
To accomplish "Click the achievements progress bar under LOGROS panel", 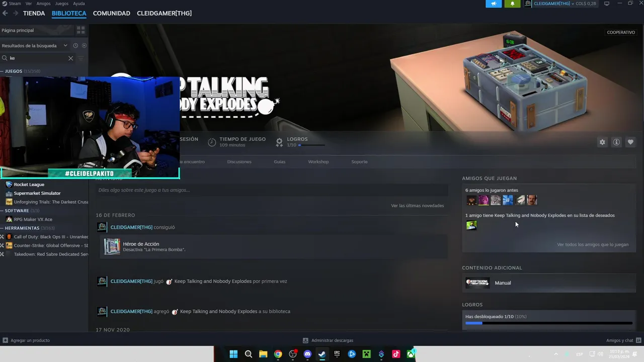I will click(x=548, y=323).
